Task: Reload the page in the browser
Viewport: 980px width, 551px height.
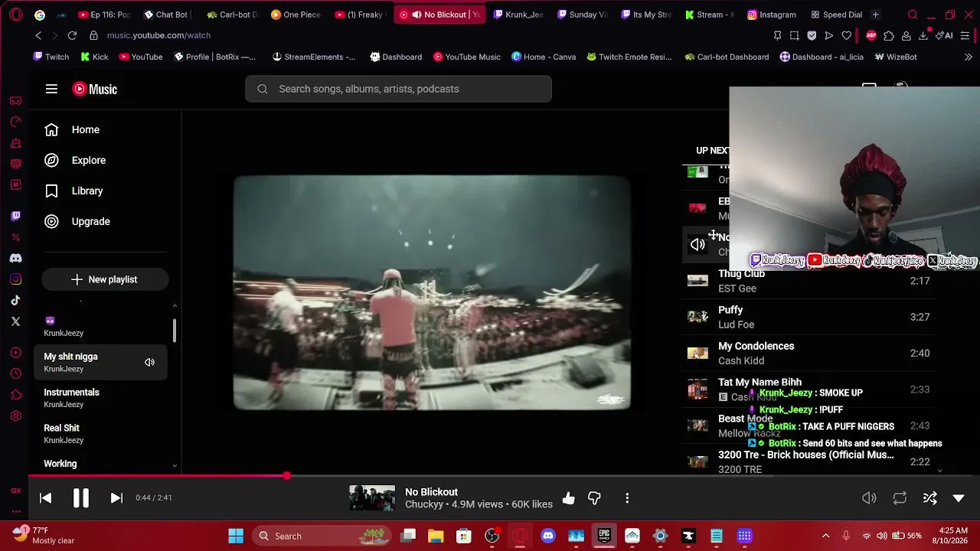Action: (72, 35)
